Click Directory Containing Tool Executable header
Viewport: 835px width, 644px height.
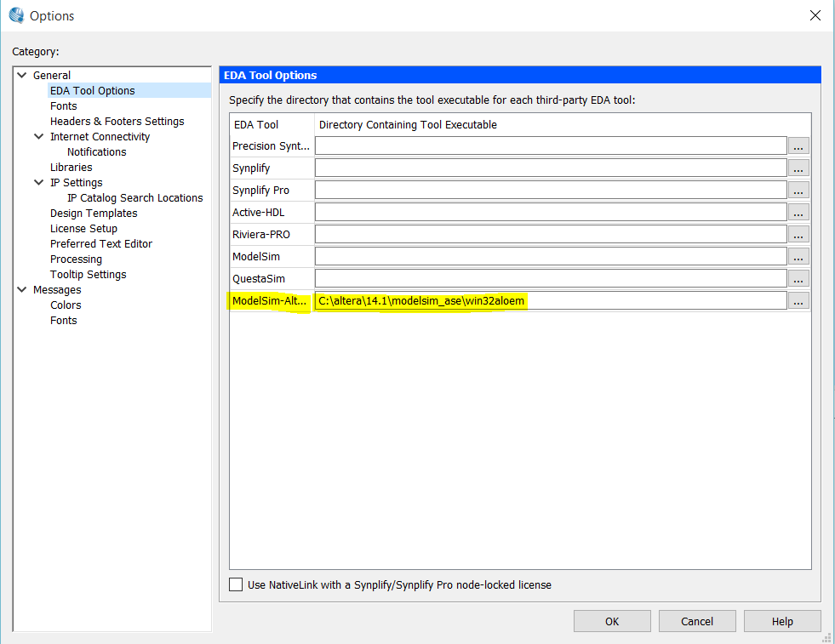[563, 124]
